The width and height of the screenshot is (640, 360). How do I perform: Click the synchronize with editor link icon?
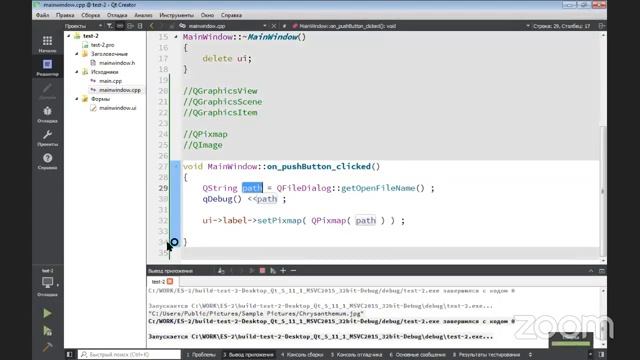[x=120, y=26]
